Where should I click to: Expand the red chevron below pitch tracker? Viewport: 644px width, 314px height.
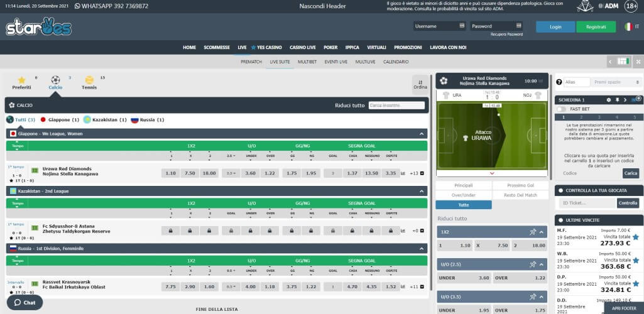click(492, 173)
